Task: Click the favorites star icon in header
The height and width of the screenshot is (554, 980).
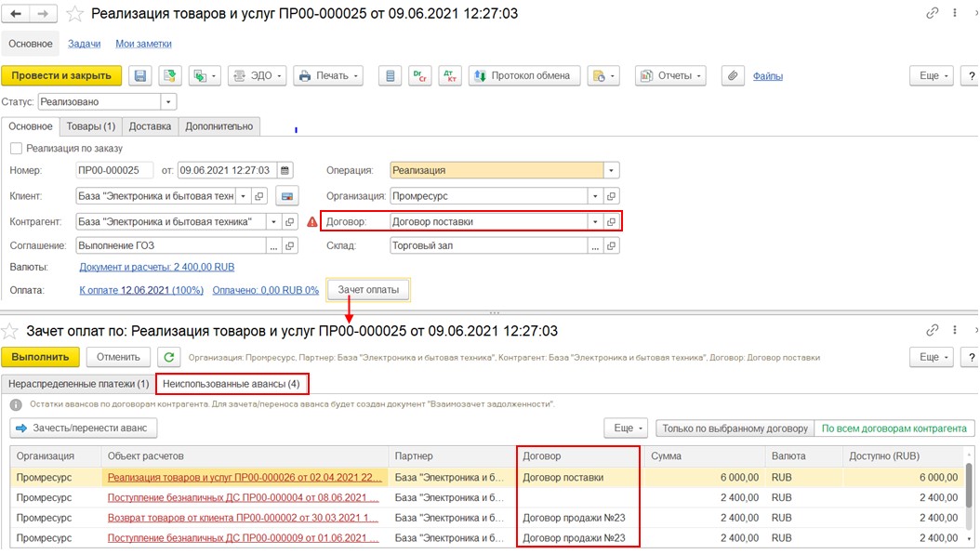Action: tap(75, 14)
